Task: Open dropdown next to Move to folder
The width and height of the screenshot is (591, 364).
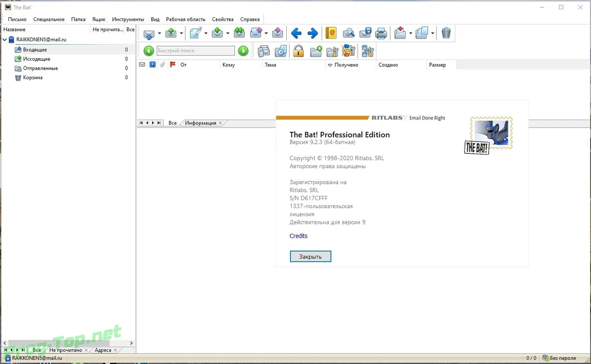Action: click(x=411, y=33)
